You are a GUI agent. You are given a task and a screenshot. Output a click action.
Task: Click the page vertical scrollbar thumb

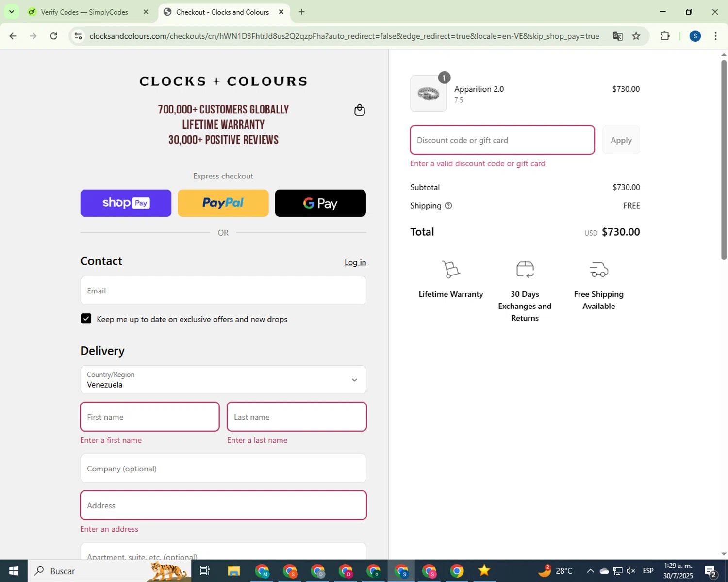[x=724, y=160]
